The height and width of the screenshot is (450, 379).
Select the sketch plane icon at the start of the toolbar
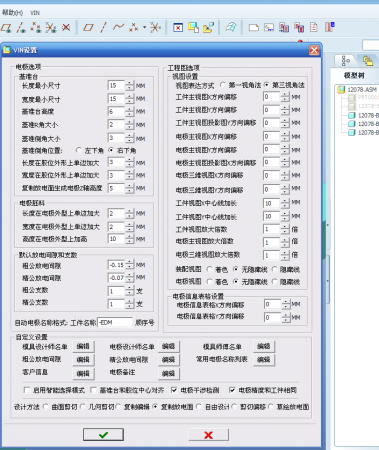coord(6,28)
